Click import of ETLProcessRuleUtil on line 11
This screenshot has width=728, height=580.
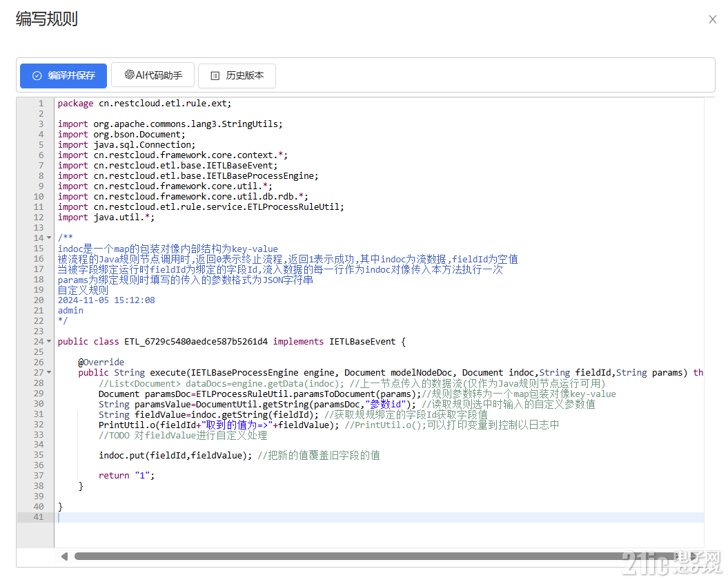click(x=201, y=207)
